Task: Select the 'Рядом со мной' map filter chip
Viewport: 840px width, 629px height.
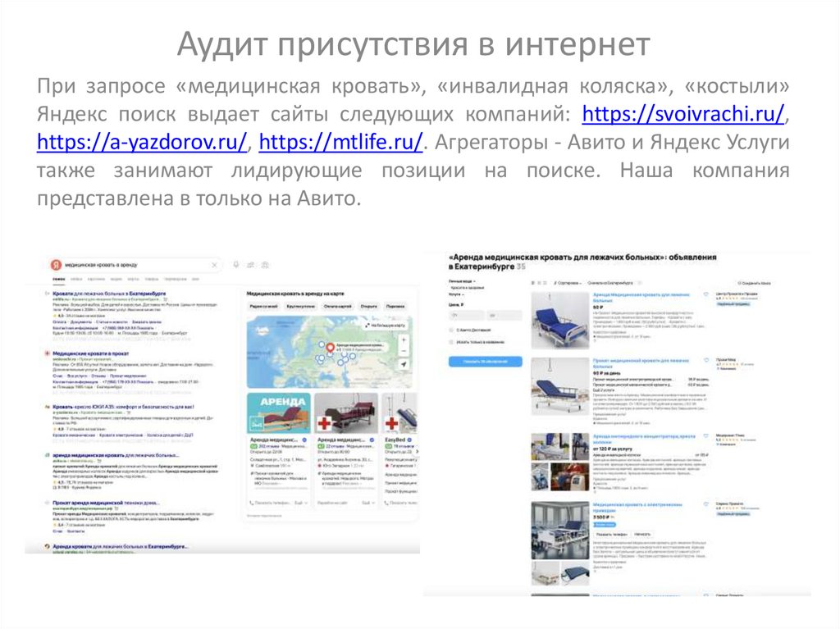Action: click(264, 307)
